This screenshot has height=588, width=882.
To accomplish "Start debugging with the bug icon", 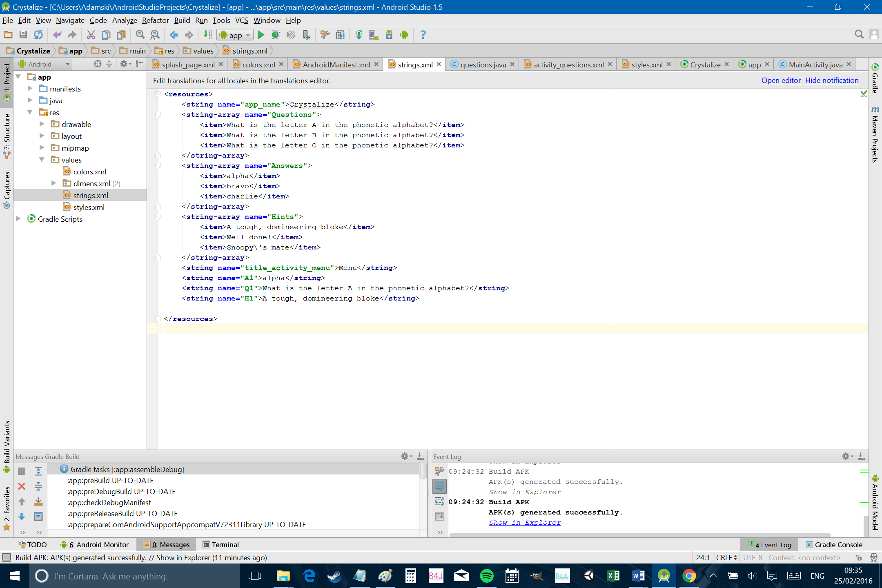I will coord(276,35).
